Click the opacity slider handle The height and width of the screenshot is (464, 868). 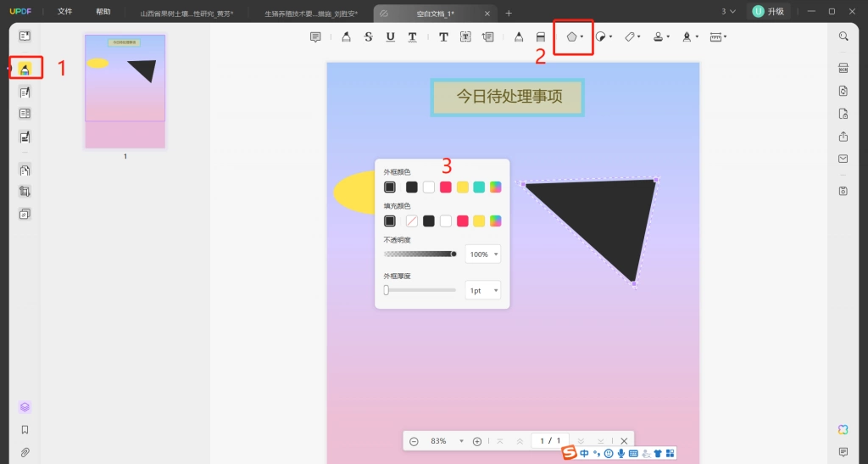click(x=454, y=254)
